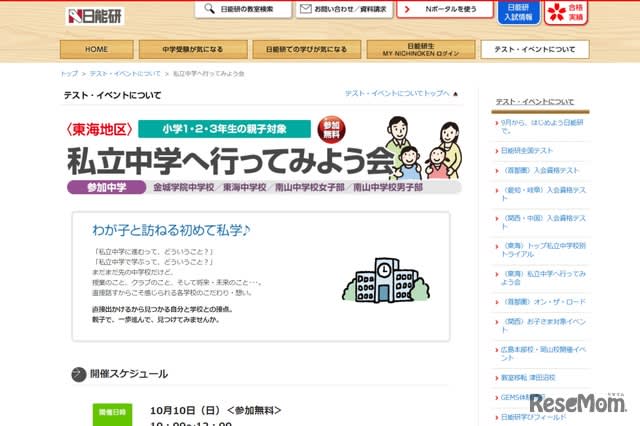Click the 日能研 logo in the header

tap(95, 16)
